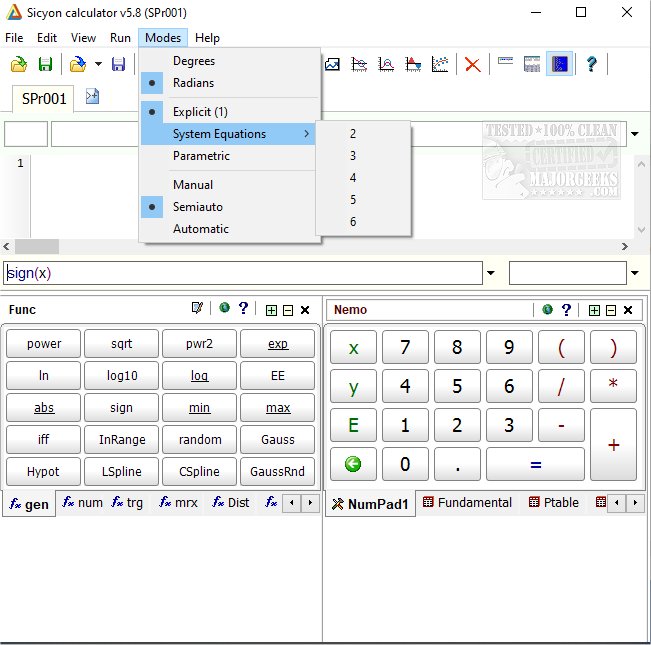
Task: Click the chart image icon beside Modes menu
Action: tap(332, 64)
